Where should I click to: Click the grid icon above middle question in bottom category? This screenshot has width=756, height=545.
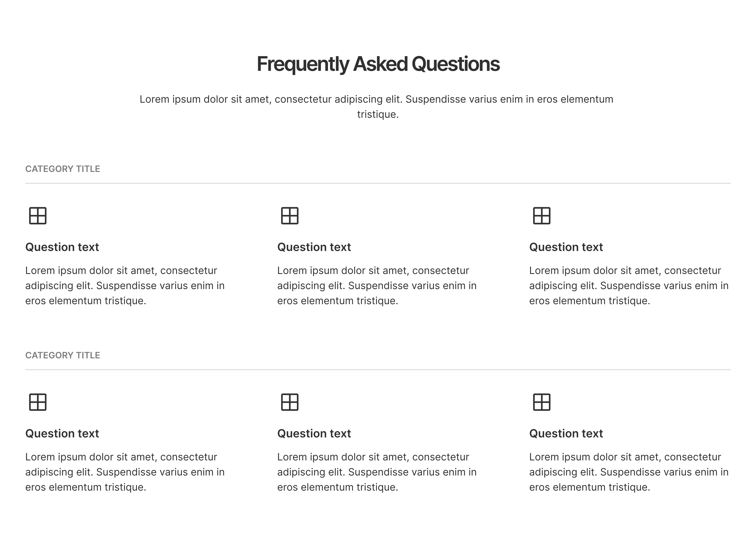point(290,402)
